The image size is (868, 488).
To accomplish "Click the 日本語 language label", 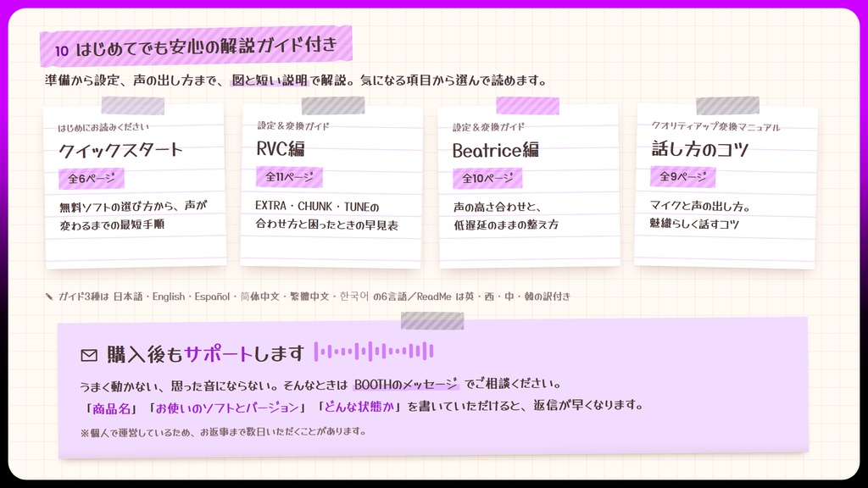I will coord(128,297).
